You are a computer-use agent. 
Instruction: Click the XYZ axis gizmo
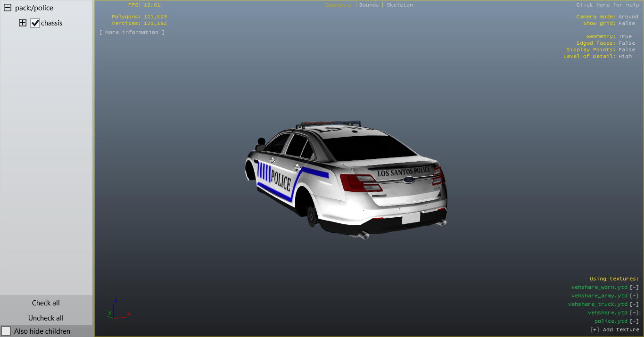tap(117, 309)
